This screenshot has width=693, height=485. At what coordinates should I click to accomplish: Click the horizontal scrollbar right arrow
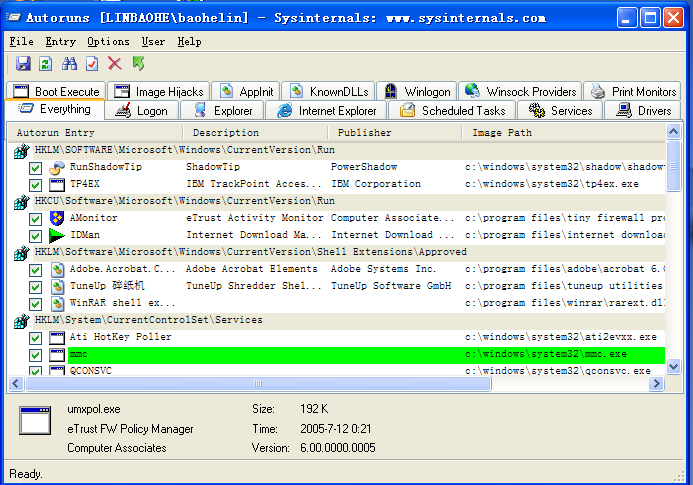click(656, 383)
